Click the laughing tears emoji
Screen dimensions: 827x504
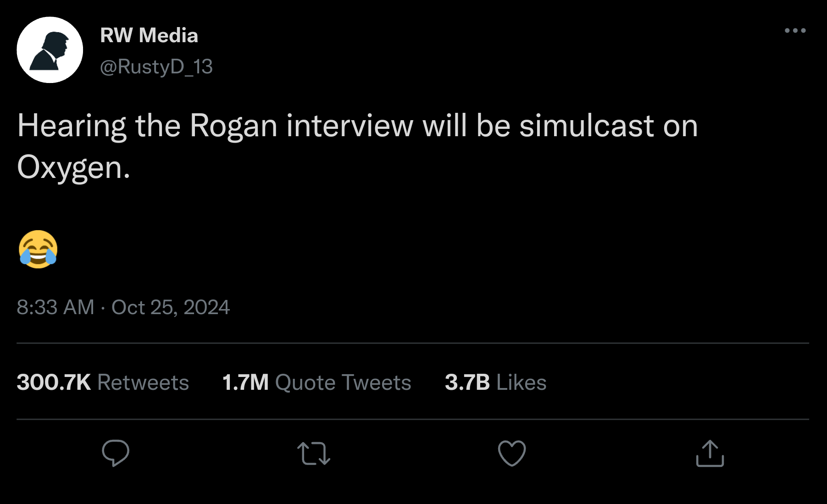(x=38, y=249)
